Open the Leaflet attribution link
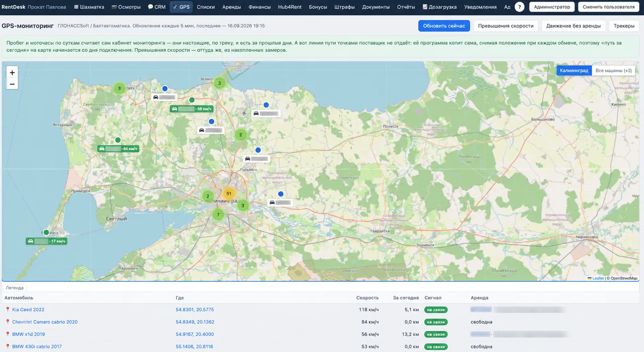This screenshot has width=644, height=352. click(598, 278)
